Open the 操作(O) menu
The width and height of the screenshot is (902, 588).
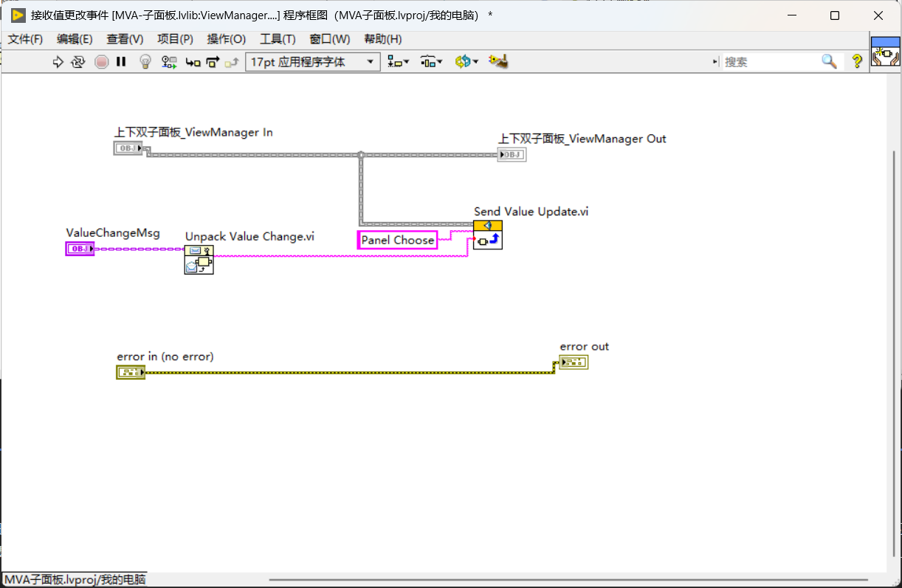pyautogui.click(x=226, y=39)
